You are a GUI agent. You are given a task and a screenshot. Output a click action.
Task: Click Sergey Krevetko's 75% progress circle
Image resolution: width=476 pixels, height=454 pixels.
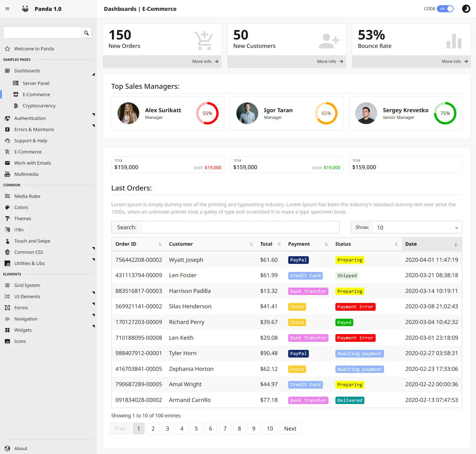pos(445,113)
